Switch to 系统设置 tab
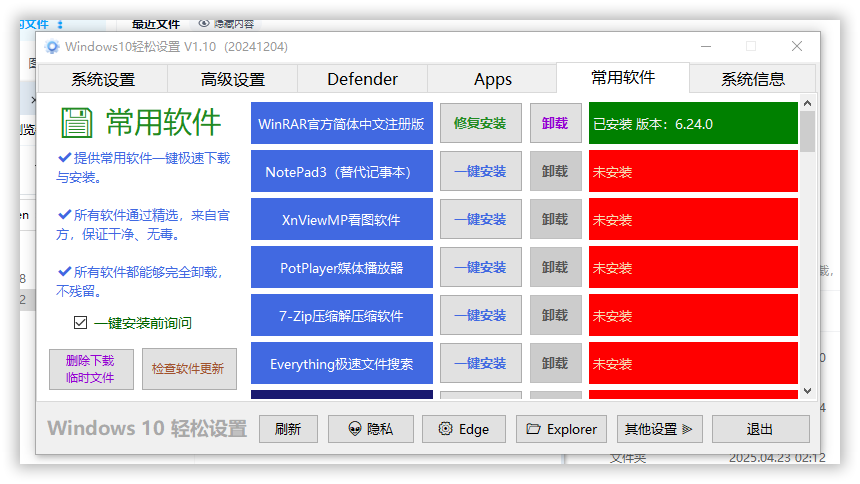860x484 pixels. coord(103,80)
